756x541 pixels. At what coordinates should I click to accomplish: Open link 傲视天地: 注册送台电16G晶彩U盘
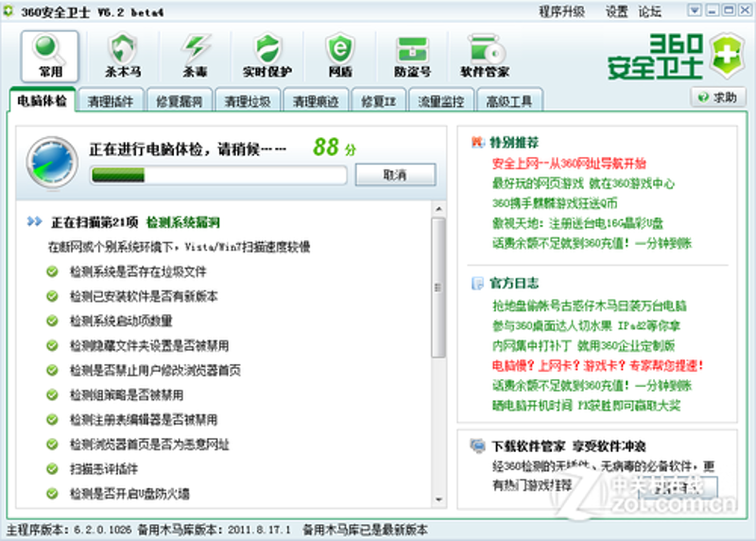577,223
